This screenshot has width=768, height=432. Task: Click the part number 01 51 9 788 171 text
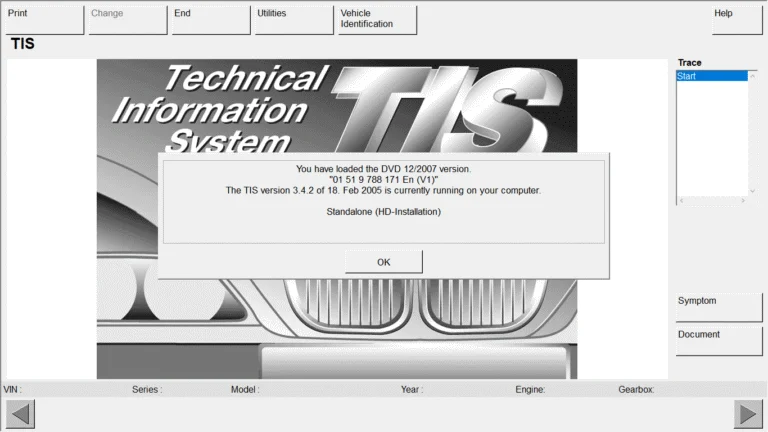[x=384, y=180]
